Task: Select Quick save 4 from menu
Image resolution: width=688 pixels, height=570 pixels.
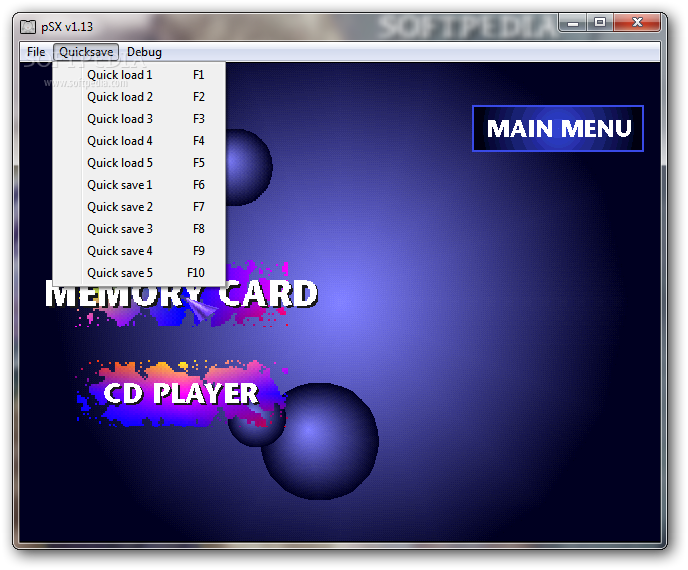Action: 139,251
